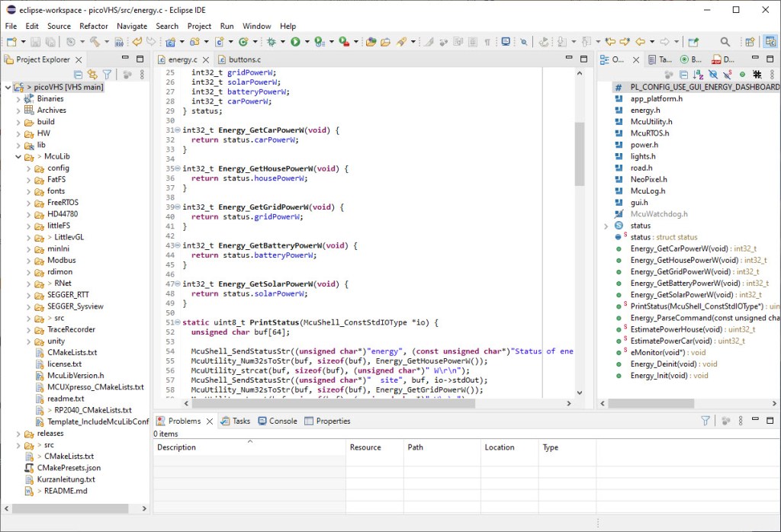This screenshot has width=781, height=532.
Task: Click the Problems view filter icon
Action: [705, 421]
